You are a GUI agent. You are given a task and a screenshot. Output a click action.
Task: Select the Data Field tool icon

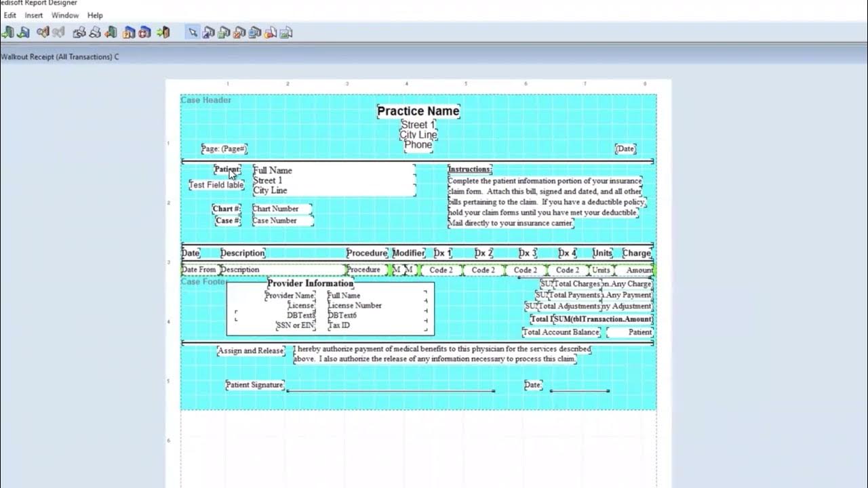point(224,32)
